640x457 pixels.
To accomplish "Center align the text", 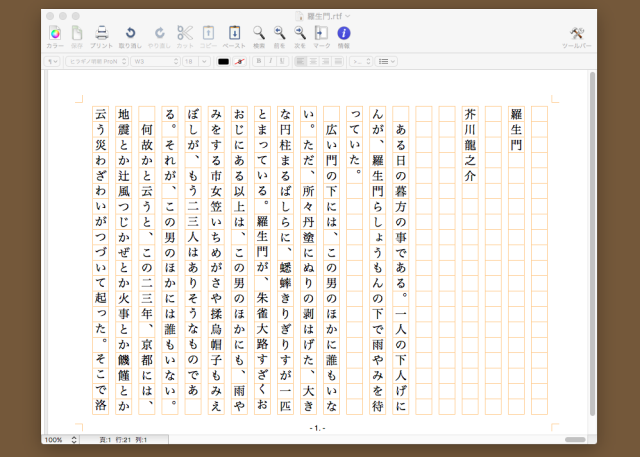I will click(313, 62).
